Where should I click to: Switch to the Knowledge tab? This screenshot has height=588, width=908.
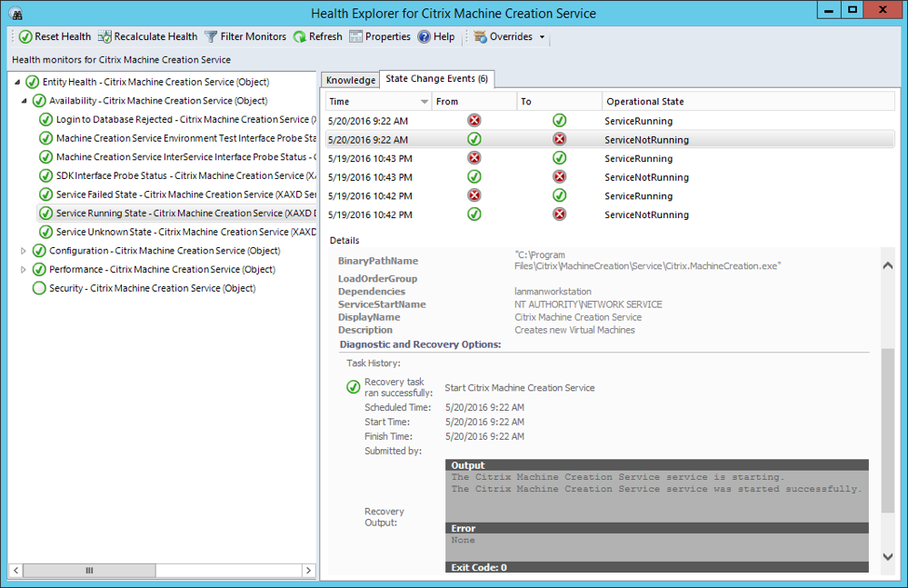click(350, 80)
